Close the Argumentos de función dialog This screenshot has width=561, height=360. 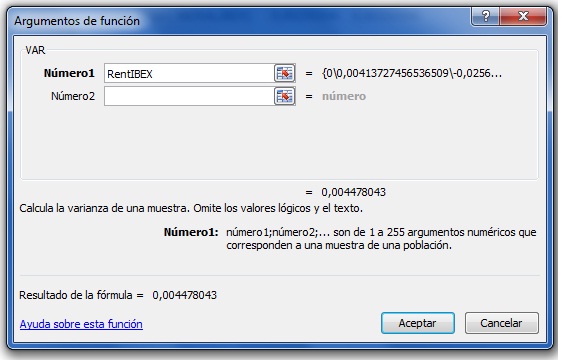pyautogui.click(x=523, y=16)
